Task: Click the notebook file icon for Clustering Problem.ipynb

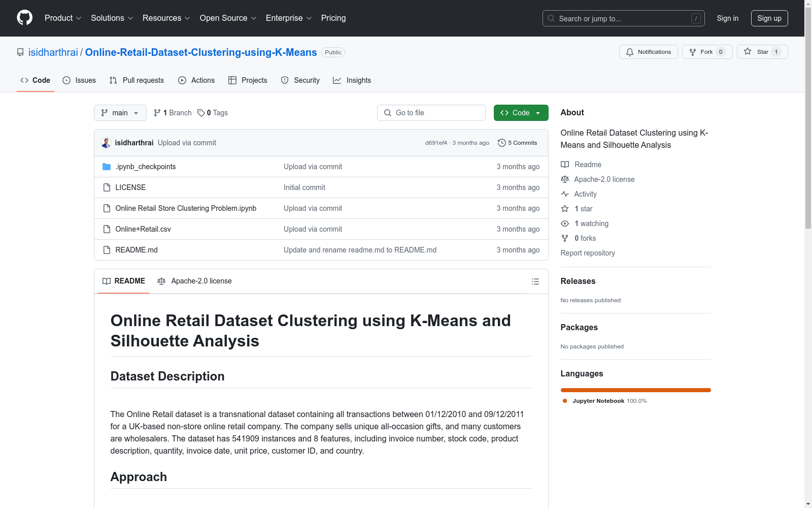Action: [107, 208]
